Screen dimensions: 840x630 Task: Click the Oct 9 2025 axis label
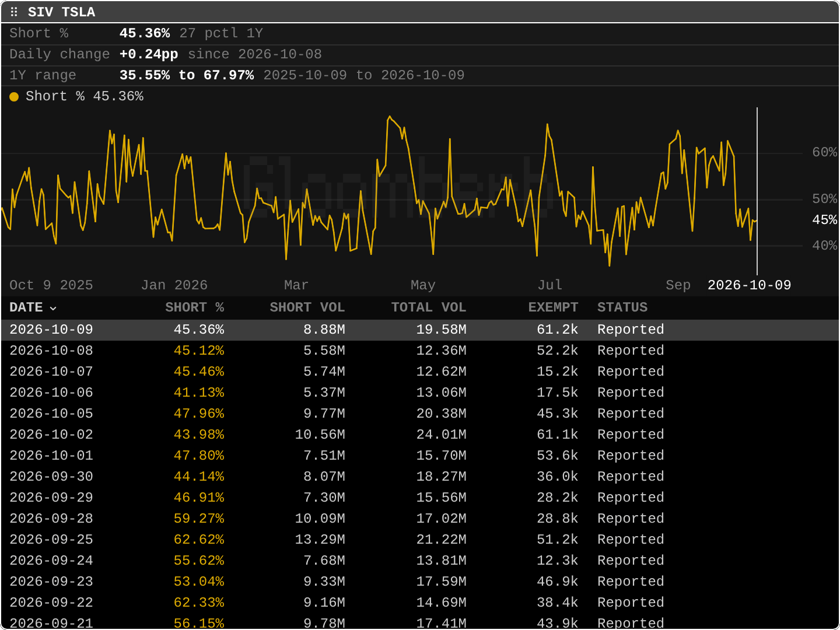pos(51,285)
